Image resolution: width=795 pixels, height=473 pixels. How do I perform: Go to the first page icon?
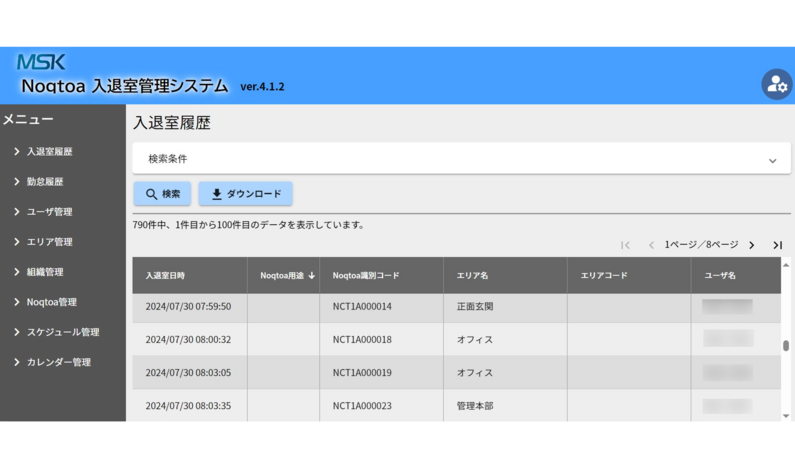pyautogui.click(x=625, y=245)
